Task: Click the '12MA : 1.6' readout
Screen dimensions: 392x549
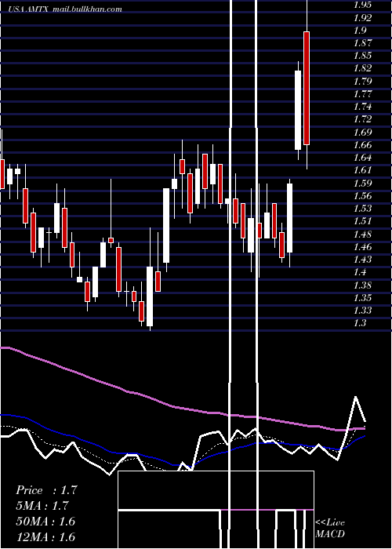Action: (x=45, y=536)
